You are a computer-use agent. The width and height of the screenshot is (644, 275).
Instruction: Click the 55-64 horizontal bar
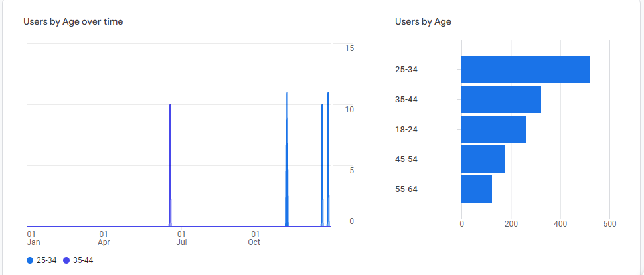click(476, 189)
